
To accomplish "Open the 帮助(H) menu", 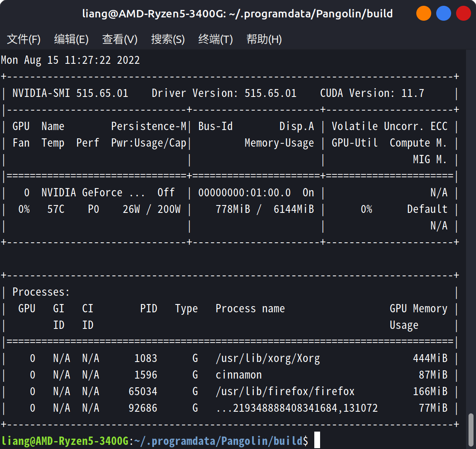I will click(264, 39).
